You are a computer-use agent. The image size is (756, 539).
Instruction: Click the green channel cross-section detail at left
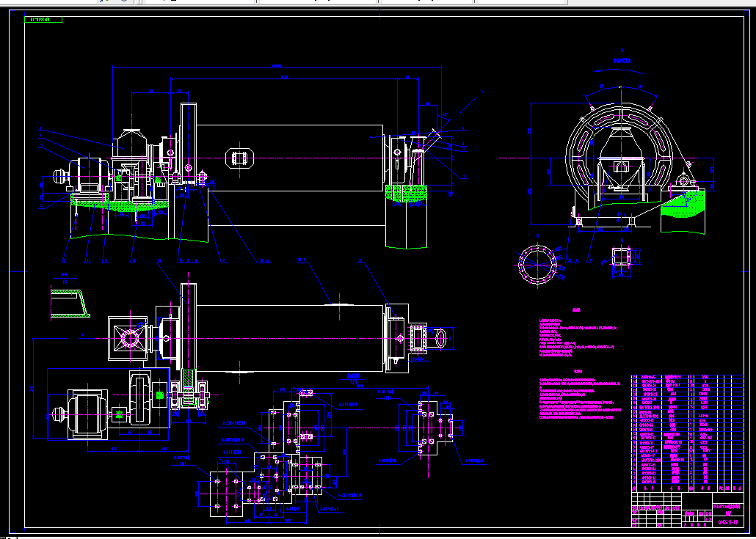(70, 304)
